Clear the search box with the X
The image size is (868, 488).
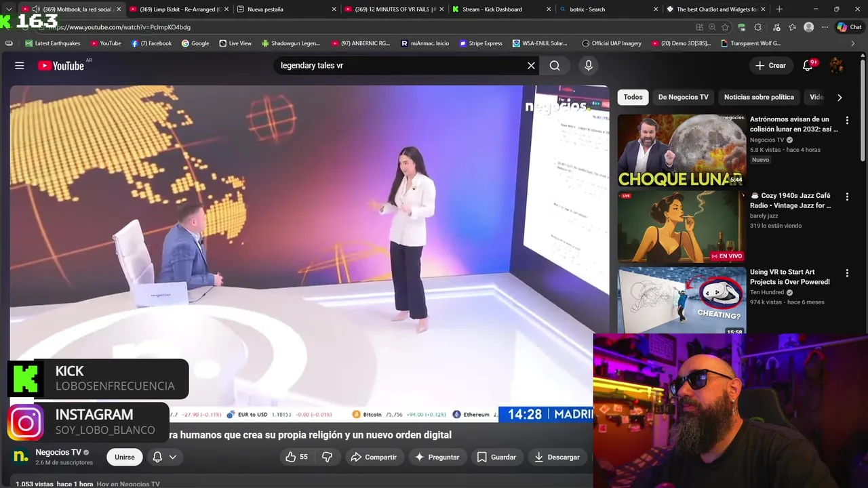[x=531, y=66]
